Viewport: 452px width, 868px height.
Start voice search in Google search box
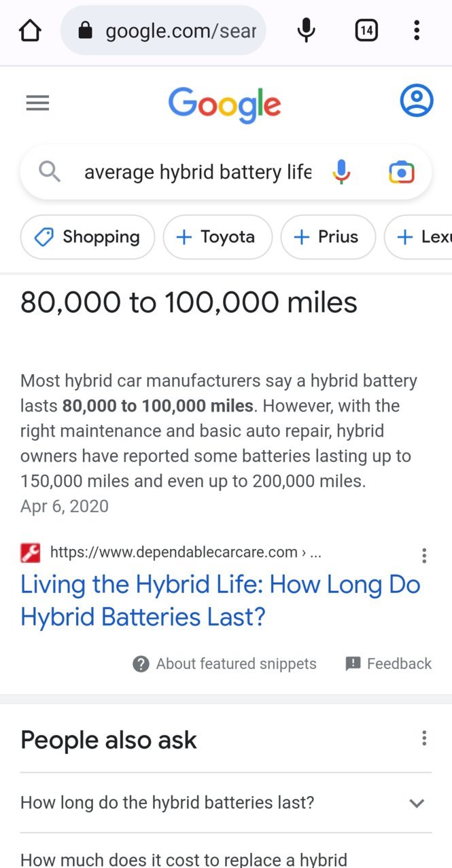point(342,172)
